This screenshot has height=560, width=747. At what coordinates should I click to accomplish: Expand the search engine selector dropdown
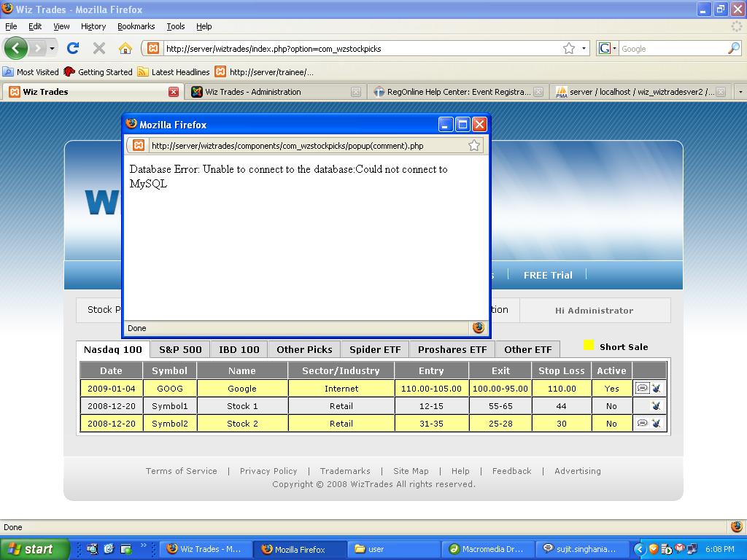tap(608, 48)
